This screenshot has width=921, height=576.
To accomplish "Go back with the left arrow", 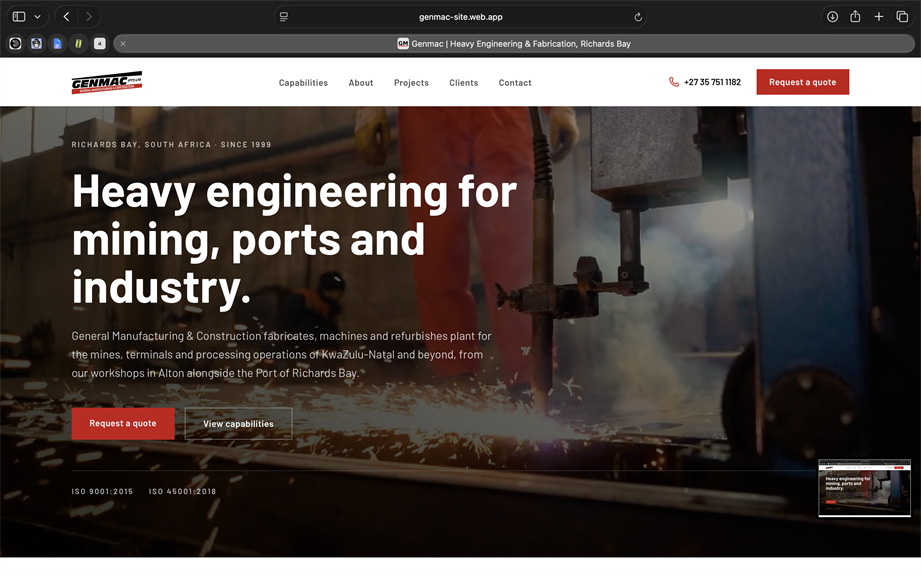I will [66, 16].
